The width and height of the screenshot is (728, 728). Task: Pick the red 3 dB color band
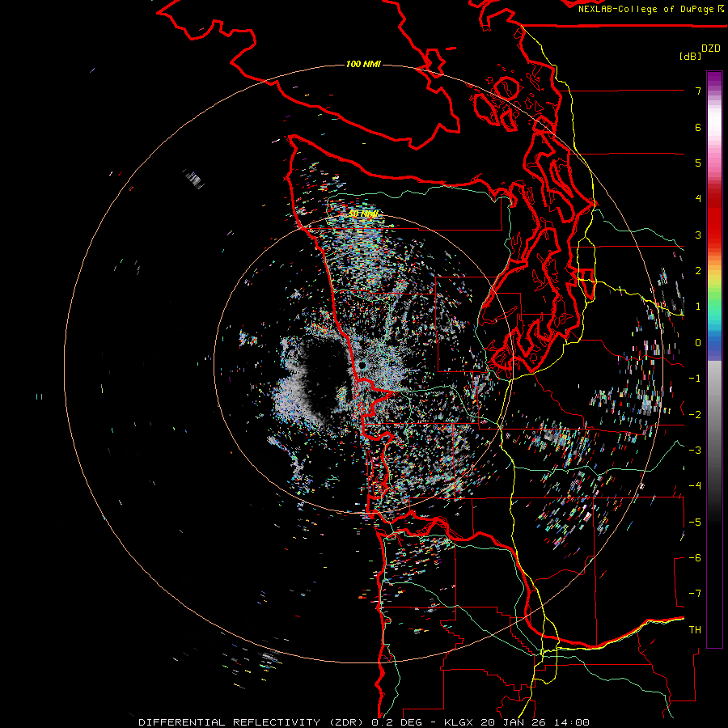(714, 235)
